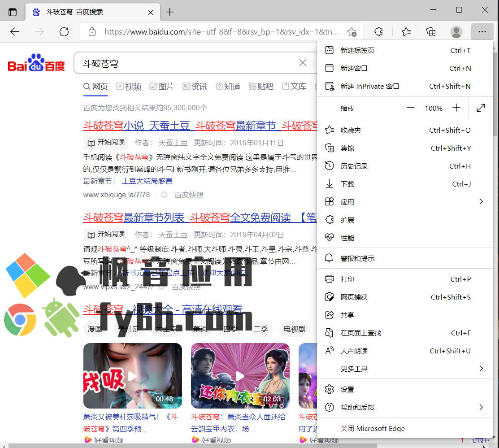Viewport: 499px width, 448px height.
Task: Choose 打印 from the menu
Action: 405,279
